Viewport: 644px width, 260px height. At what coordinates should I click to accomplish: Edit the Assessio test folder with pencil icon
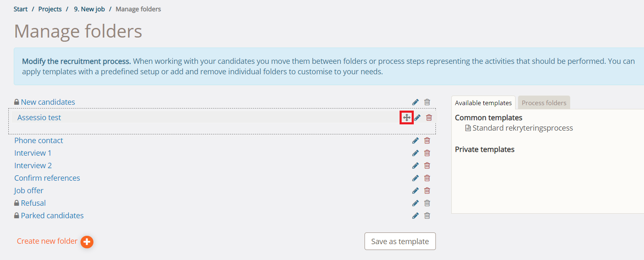click(x=417, y=118)
